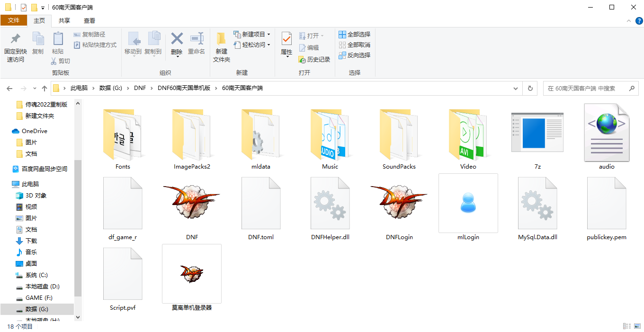Open the Share ribbon tab

(64, 20)
